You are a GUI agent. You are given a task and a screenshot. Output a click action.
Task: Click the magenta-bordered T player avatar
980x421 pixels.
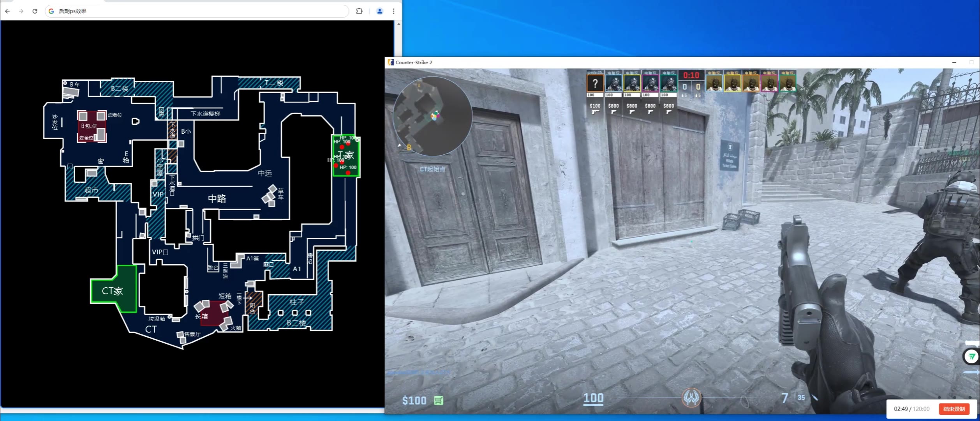(769, 83)
